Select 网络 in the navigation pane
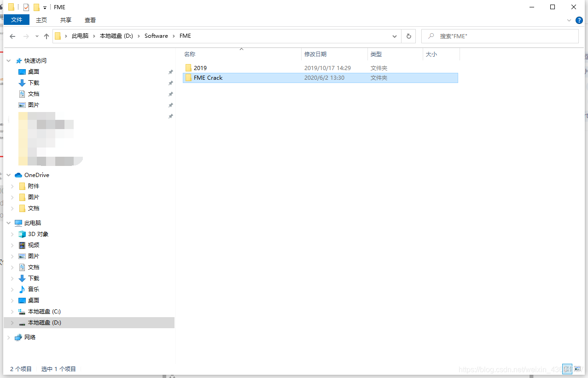This screenshot has width=588, height=378. [x=30, y=337]
